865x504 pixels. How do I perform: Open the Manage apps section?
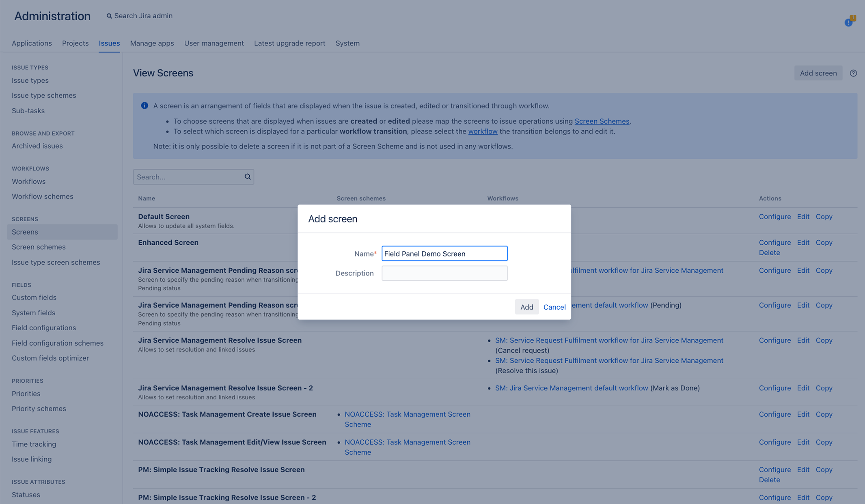pyautogui.click(x=152, y=43)
